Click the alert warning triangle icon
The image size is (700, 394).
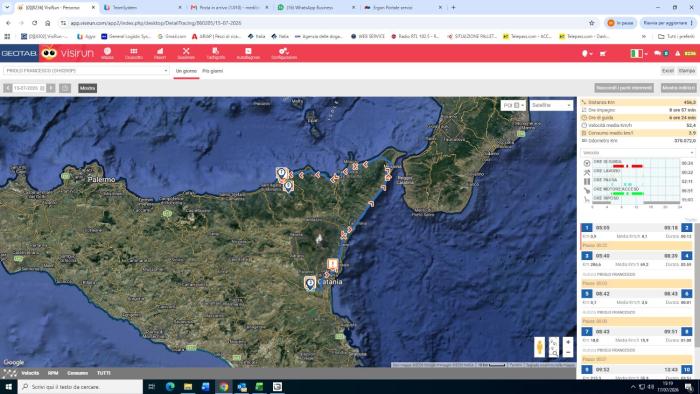click(677, 53)
